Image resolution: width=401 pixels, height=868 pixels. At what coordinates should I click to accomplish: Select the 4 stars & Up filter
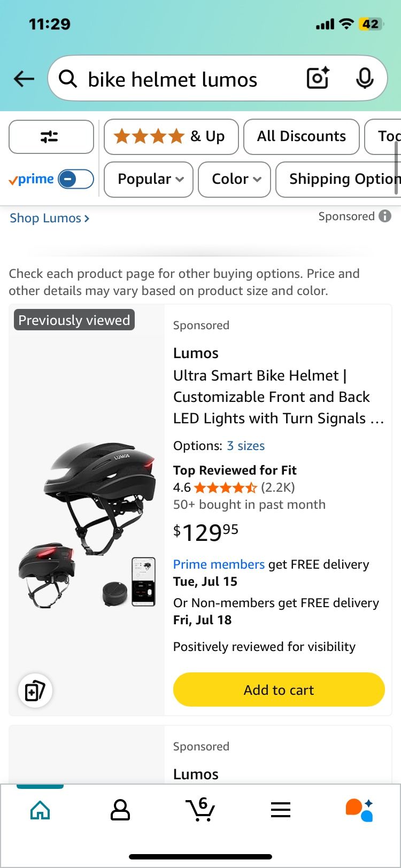(171, 137)
